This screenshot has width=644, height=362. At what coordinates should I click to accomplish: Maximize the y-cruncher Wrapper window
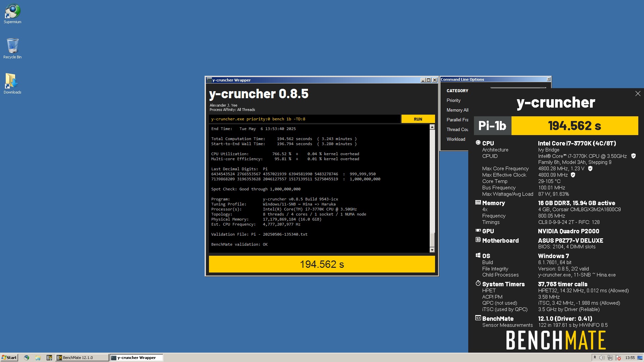click(x=429, y=80)
